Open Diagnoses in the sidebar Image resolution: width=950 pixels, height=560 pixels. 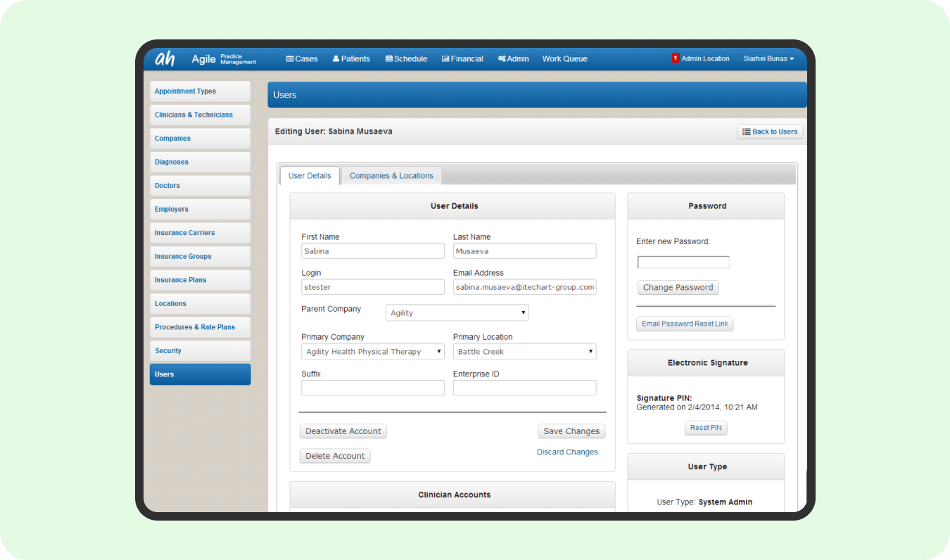[200, 162]
